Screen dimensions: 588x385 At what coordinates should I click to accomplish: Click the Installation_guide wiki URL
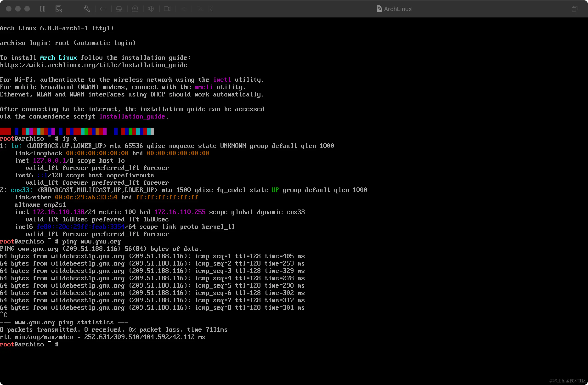(x=93, y=65)
